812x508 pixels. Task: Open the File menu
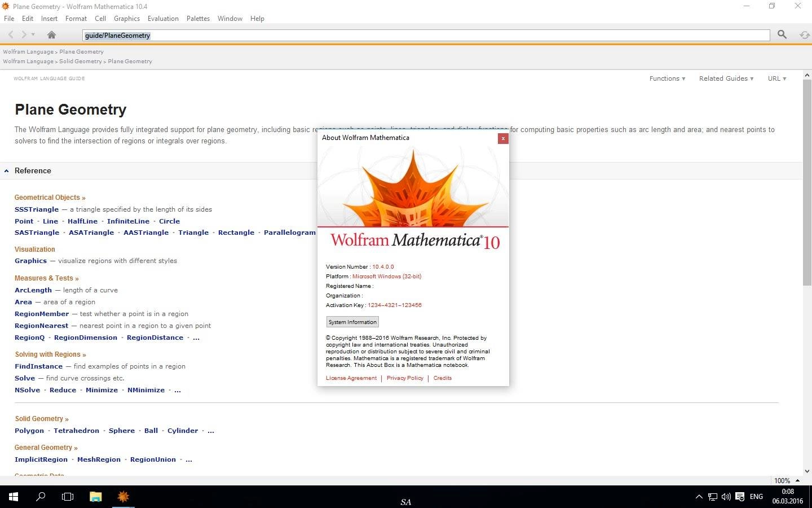point(9,19)
